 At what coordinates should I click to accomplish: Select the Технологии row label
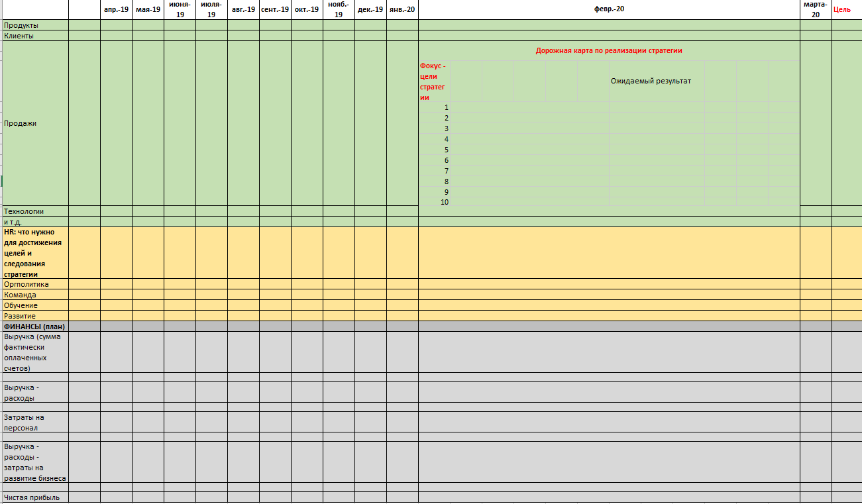click(34, 211)
